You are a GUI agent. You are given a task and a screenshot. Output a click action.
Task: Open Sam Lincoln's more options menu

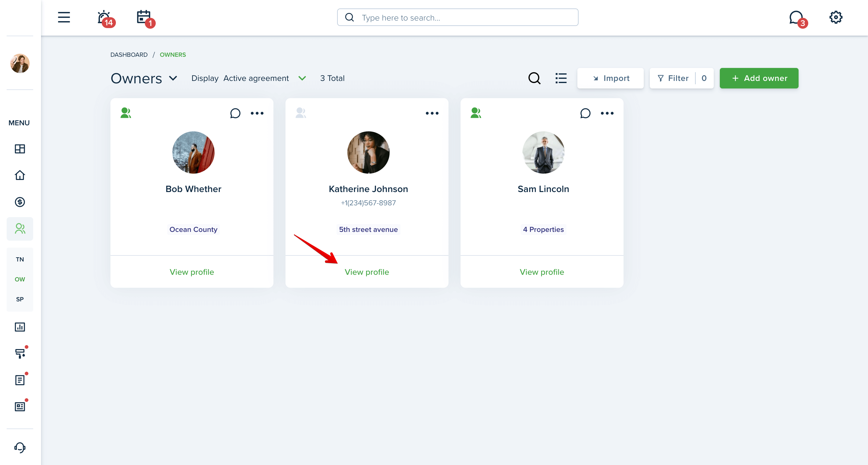pyautogui.click(x=607, y=113)
